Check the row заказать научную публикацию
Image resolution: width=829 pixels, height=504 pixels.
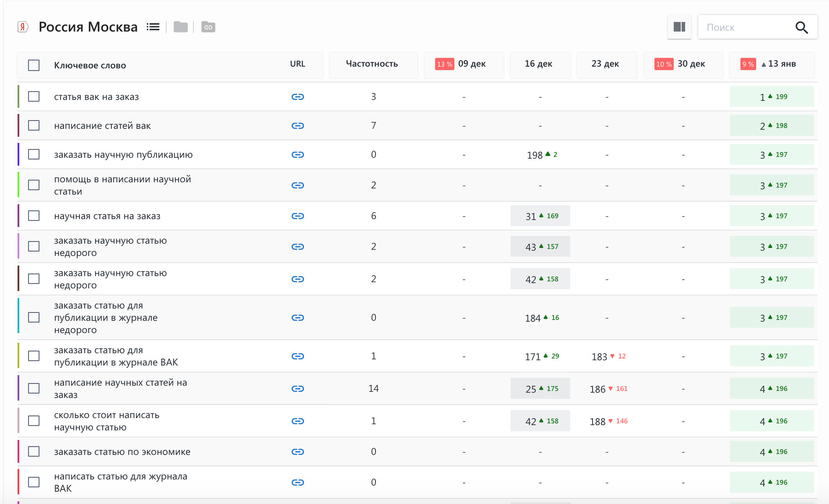(x=34, y=154)
